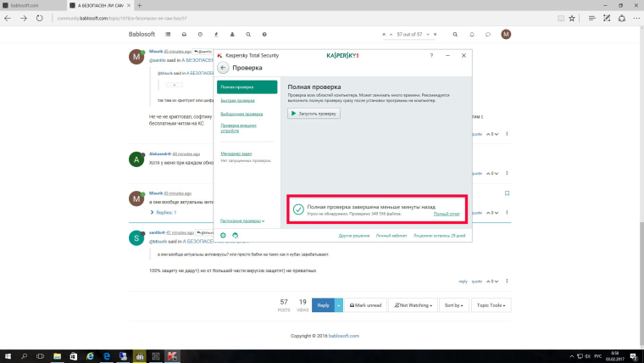Open Kaspersky support agent icon
The height and width of the screenshot is (363, 644).
(235, 236)
